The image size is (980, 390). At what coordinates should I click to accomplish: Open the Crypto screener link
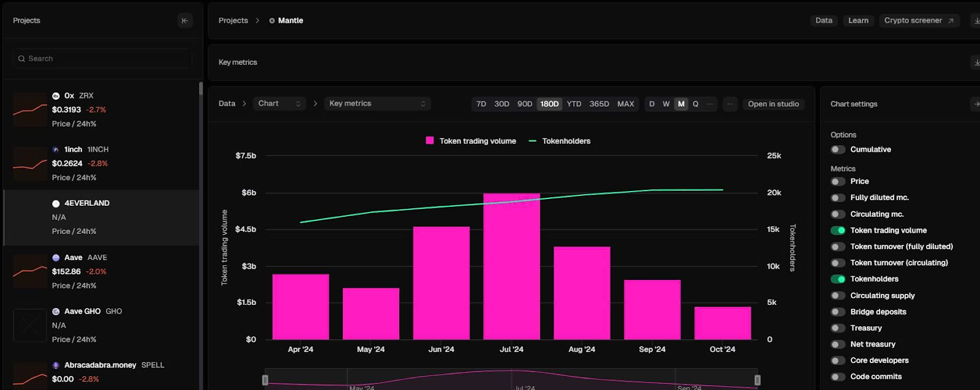click(919, 21)
